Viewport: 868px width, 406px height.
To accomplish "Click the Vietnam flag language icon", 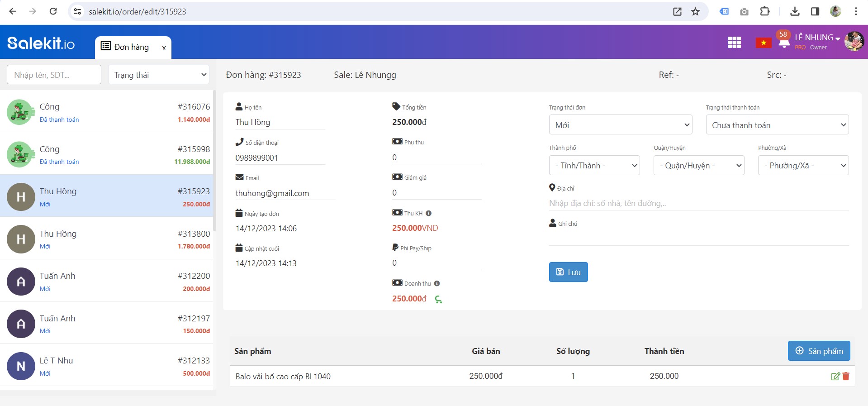I will (x=763, y=43).
